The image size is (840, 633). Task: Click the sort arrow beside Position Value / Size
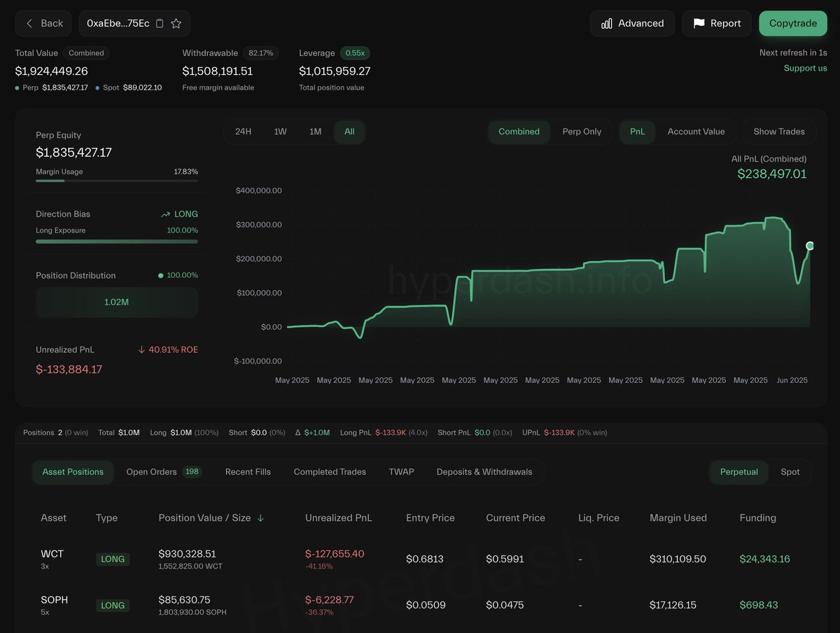pos(261,518)
